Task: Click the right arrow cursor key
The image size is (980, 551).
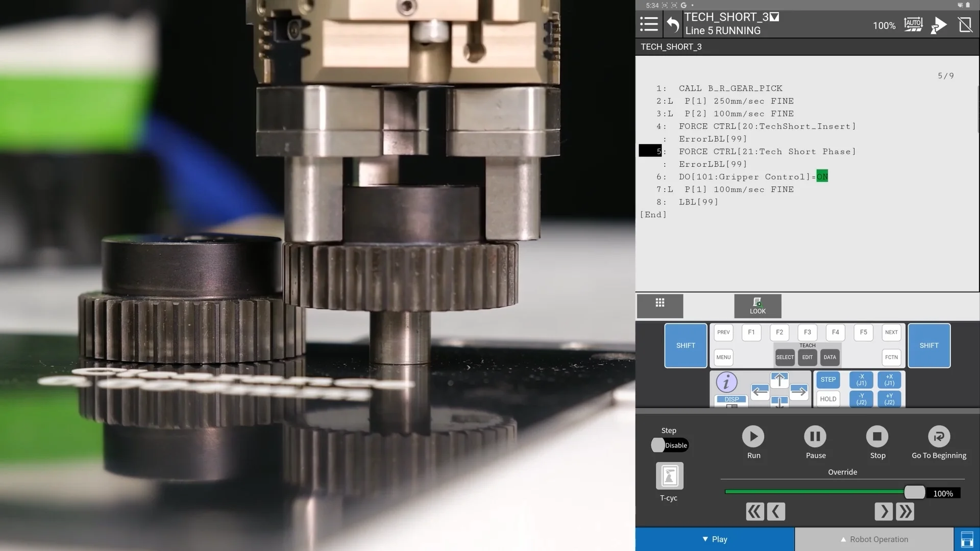Action: (x=799, y=391)
